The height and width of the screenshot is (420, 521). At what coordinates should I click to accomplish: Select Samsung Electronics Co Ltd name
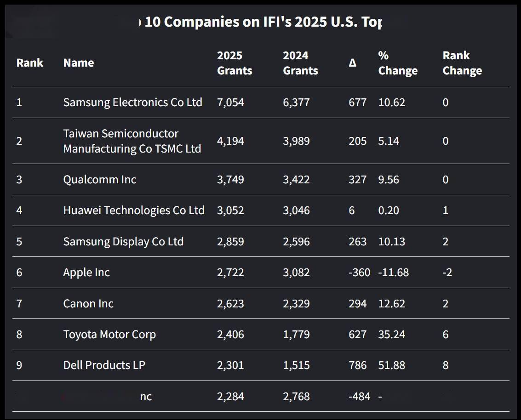(132, 102)
